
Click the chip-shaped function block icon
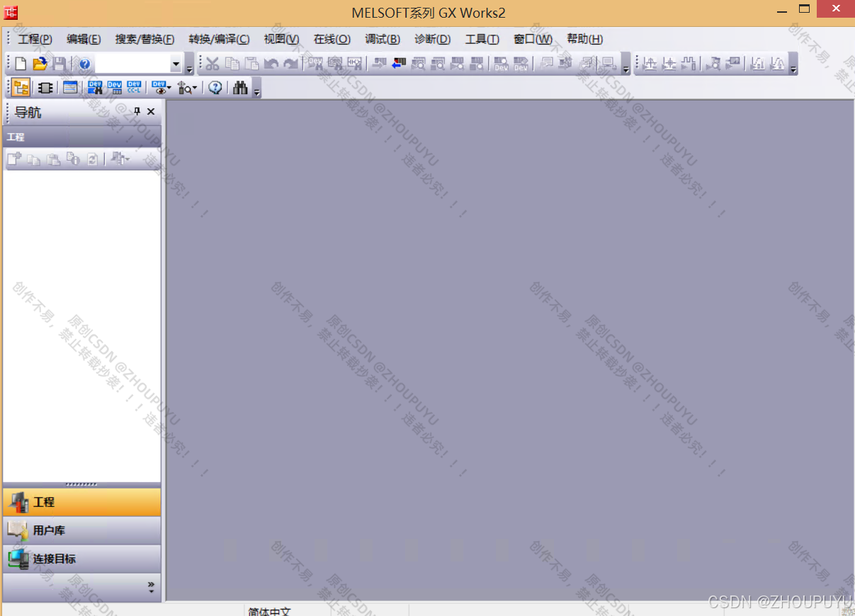[45, 88]
